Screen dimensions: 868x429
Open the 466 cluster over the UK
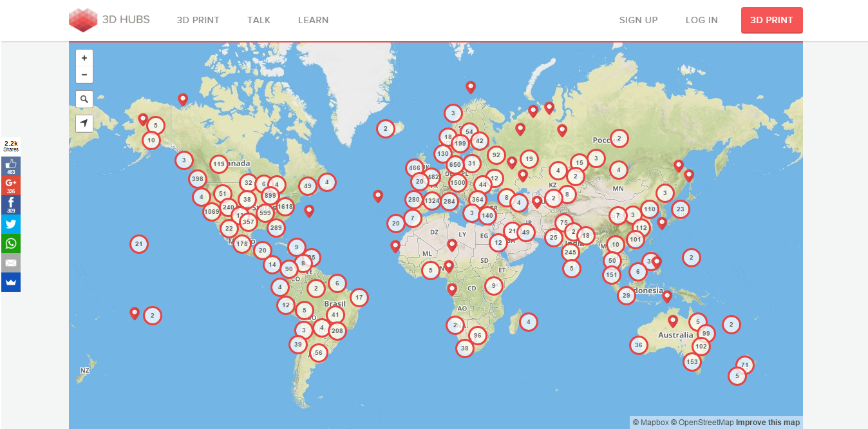coord(415,167)
